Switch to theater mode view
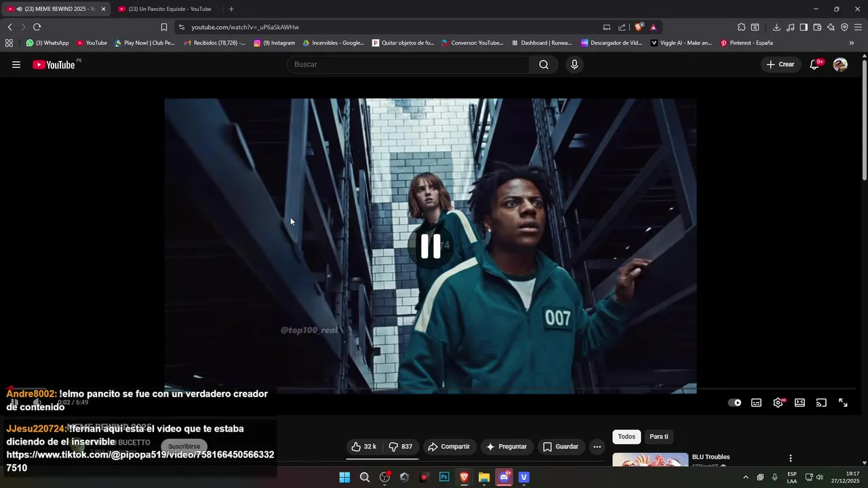Screen dimensions: 868x488 [800, 403]
